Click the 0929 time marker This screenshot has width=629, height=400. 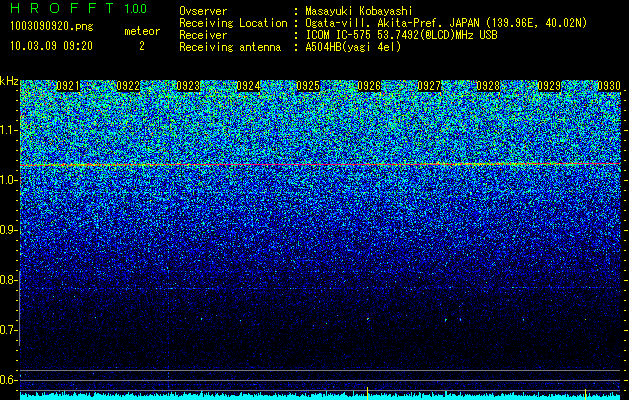549,86
